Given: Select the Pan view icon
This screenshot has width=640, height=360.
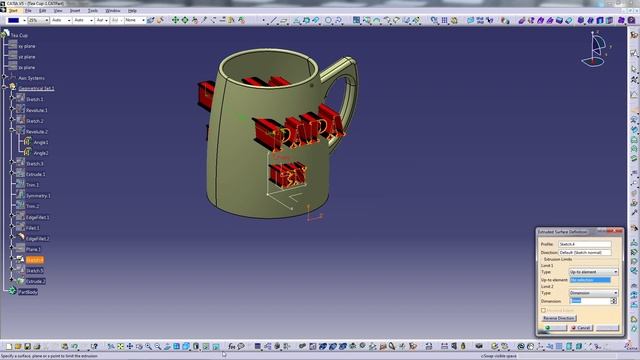Looking at the screenshot, I should click(130, 347).
